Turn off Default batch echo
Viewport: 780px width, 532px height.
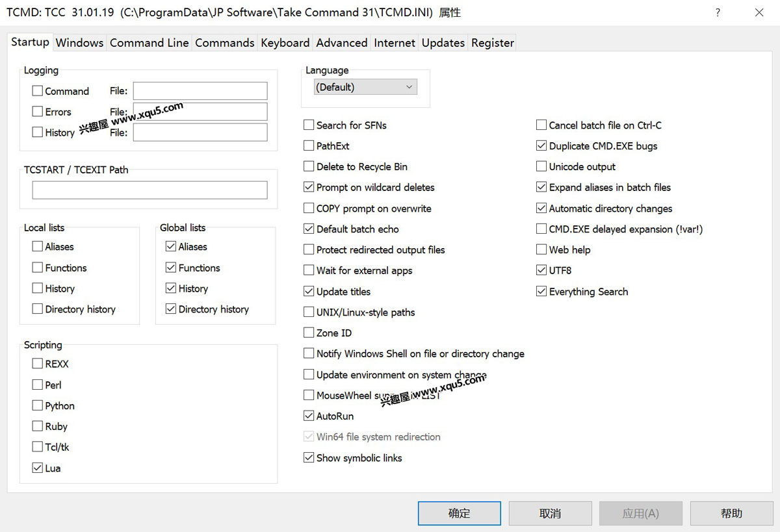pos(309,229)
